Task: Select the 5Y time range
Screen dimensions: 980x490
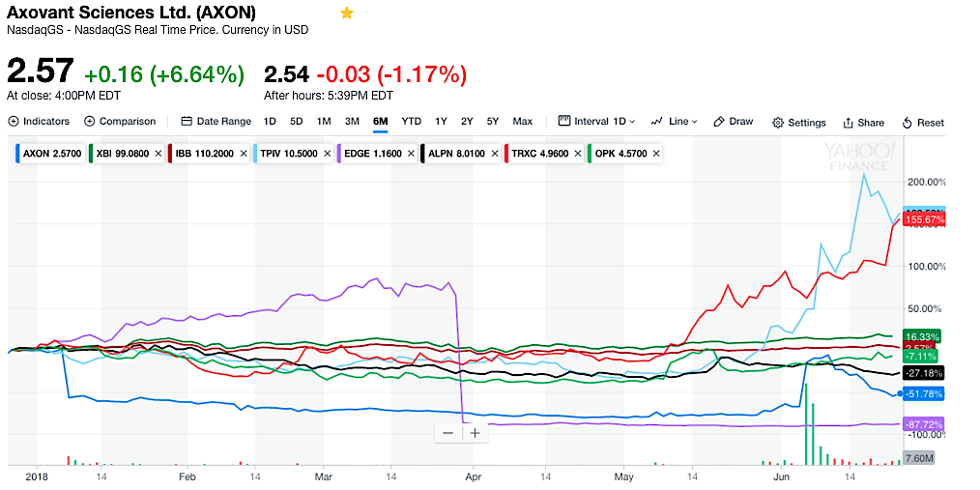Action: coord(493,121)
